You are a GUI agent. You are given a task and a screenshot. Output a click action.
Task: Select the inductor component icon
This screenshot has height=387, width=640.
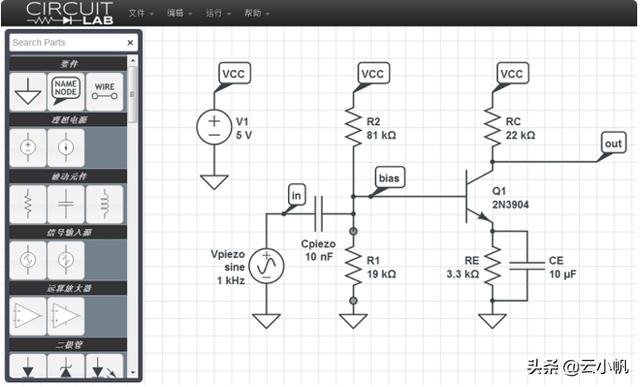(104, 204)
